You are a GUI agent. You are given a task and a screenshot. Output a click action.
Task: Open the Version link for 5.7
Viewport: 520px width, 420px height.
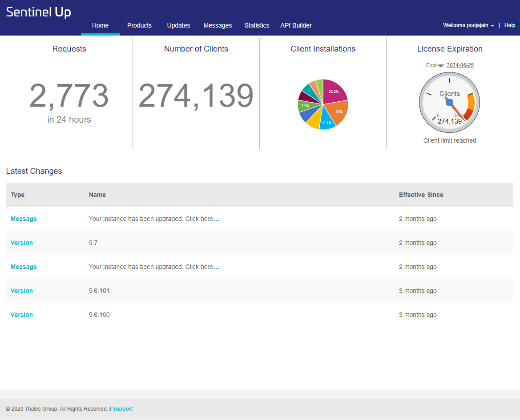point(21,243)
